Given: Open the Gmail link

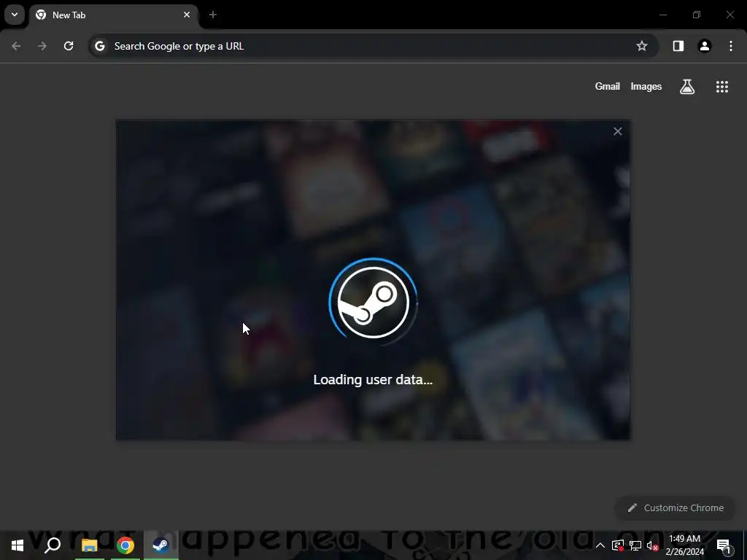Looking at the screenshot, I should tap(608, 86).
